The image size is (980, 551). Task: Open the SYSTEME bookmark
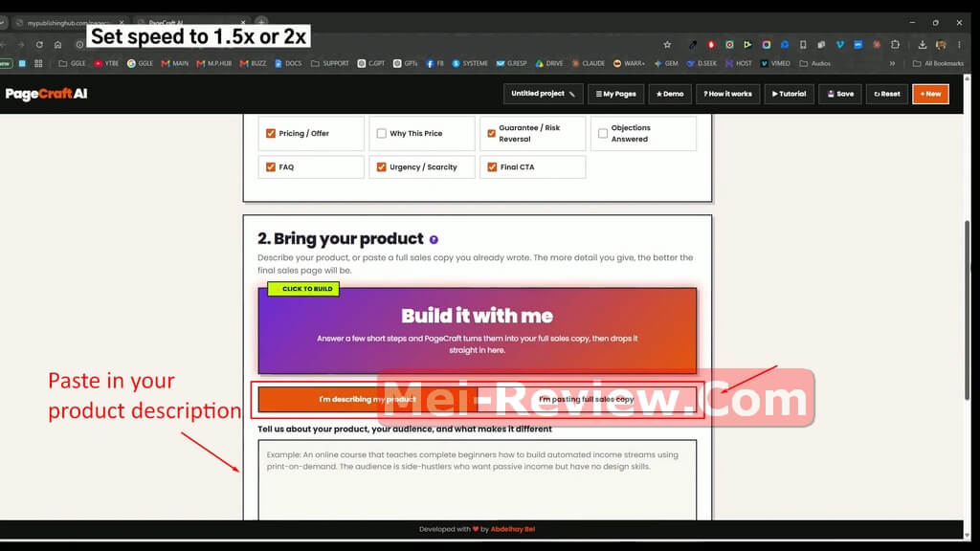[x=470, y=63]
